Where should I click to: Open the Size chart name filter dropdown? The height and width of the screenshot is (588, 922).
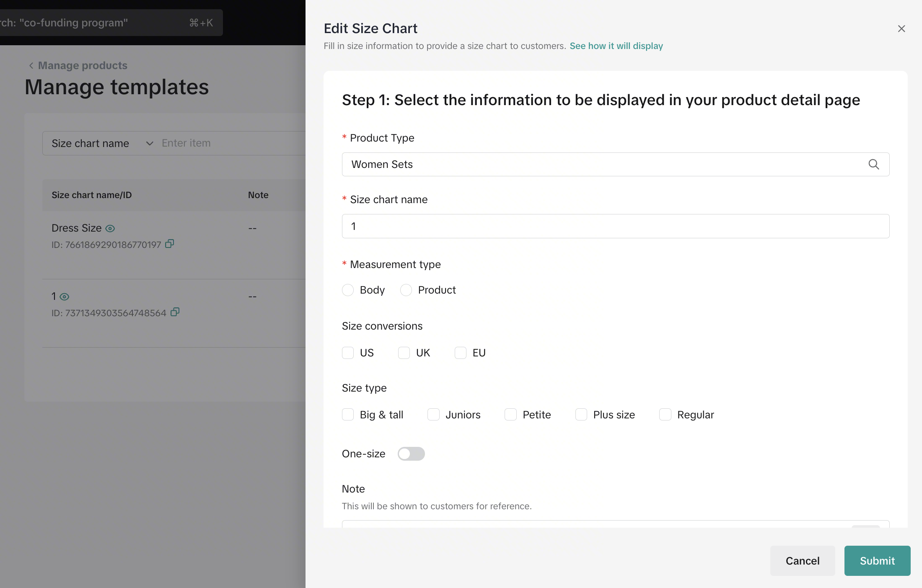coord(102,143)
